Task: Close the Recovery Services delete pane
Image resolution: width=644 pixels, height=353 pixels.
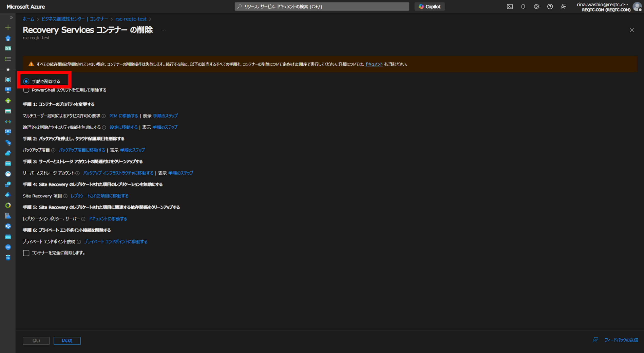Action: tap(632, 30)
